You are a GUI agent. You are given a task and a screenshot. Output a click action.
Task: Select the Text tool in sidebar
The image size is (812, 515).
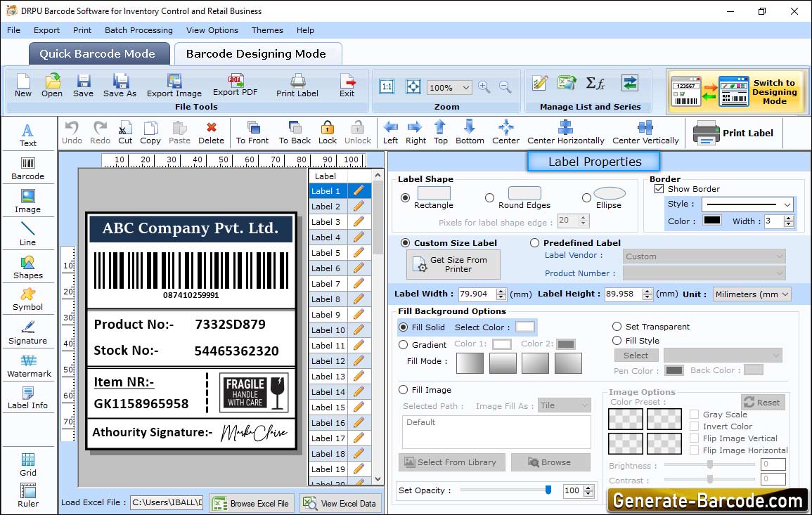(28, 136)
